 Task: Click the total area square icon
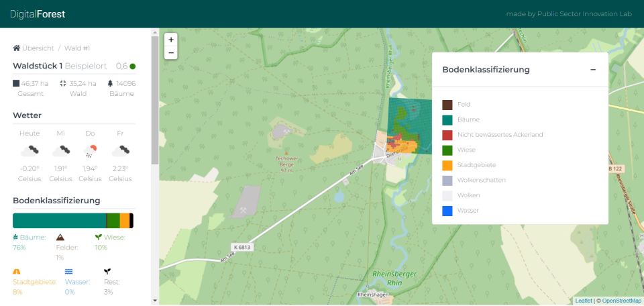pyautogui.click(x=17, y=83)
